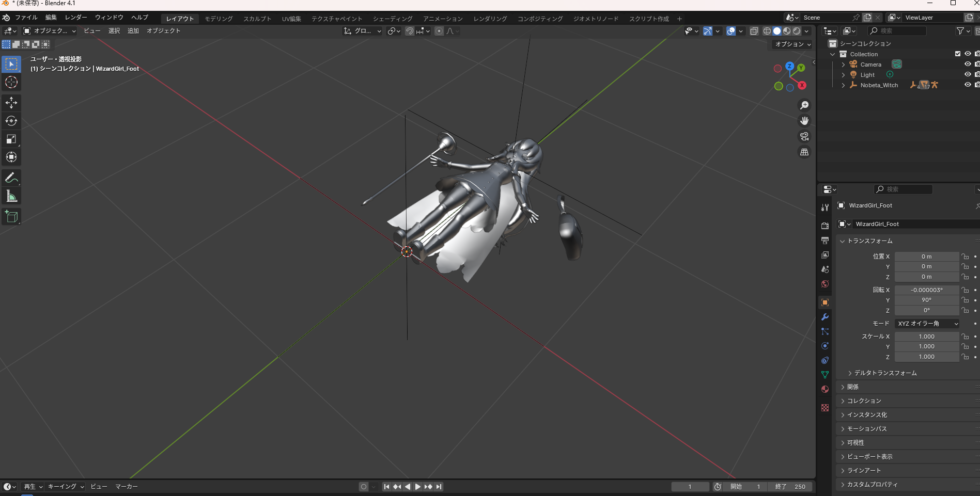Expand the 関係 panel
Screen dimensions: 980x496
coord(852,387)
